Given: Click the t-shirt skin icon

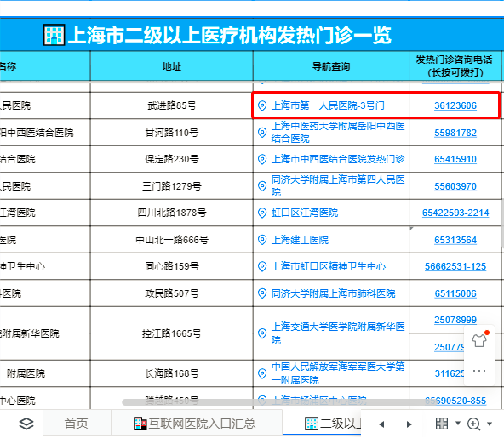Looking at the screenshot, I should tap(479, 339).
